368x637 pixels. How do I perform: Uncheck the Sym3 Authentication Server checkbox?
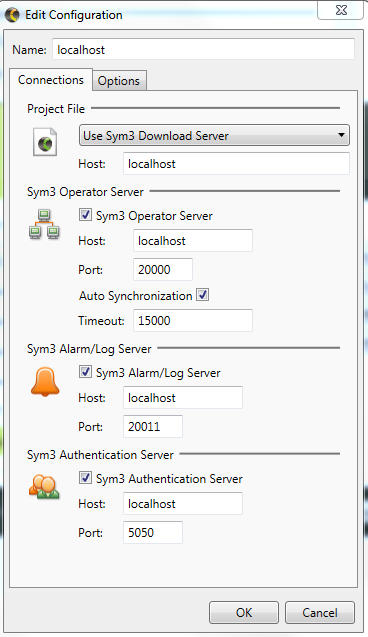point(85,477)
